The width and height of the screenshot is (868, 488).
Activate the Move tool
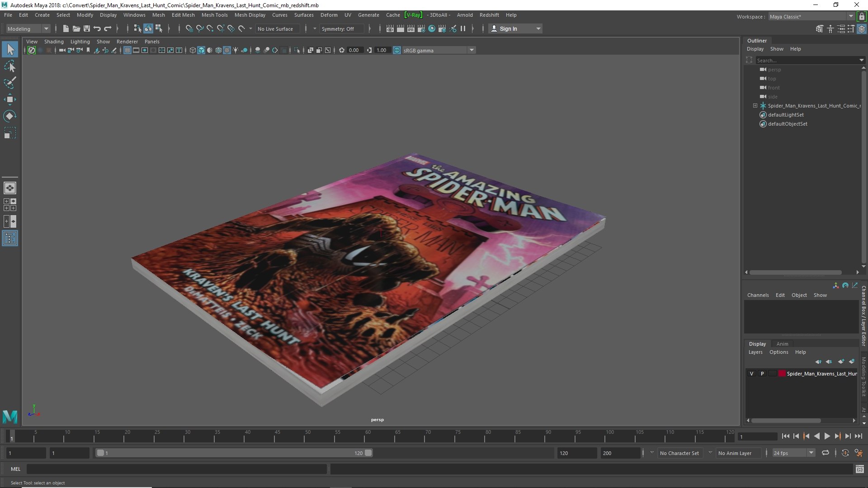click(10, 99)
